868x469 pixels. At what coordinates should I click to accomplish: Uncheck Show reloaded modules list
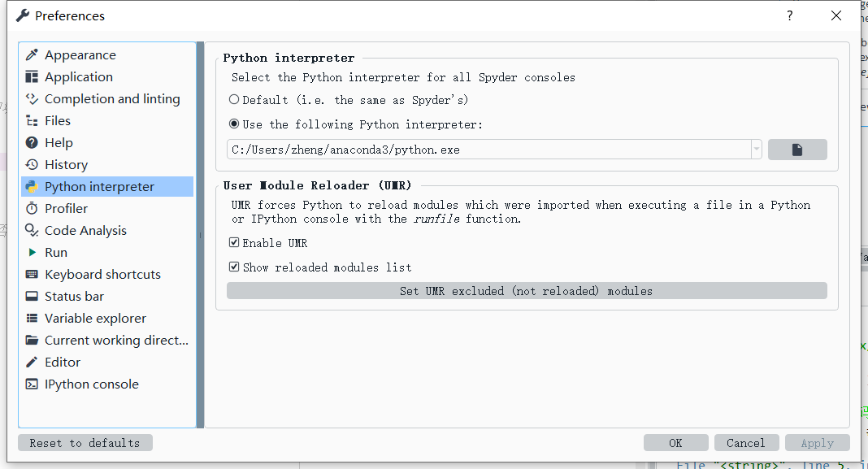click(x=234, y=266)
